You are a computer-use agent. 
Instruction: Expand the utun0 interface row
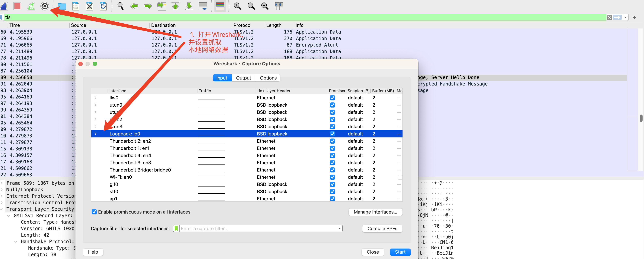(95, 105)
